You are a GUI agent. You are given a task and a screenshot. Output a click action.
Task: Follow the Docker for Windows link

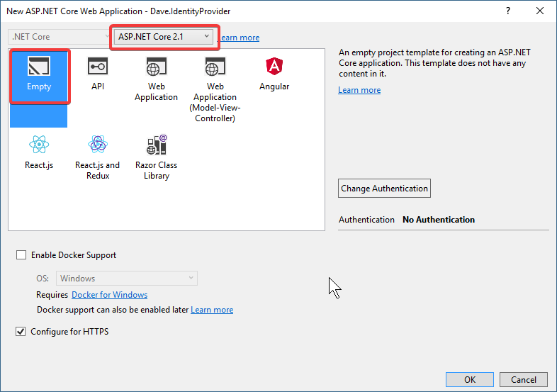(109, 295)
